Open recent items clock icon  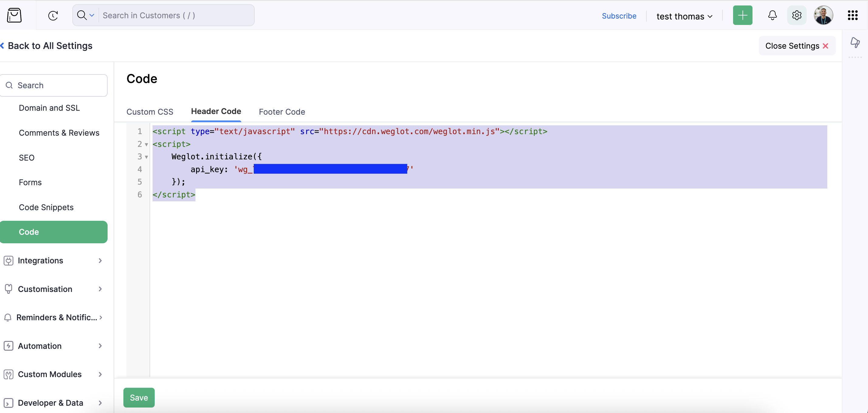pos(53,16)
